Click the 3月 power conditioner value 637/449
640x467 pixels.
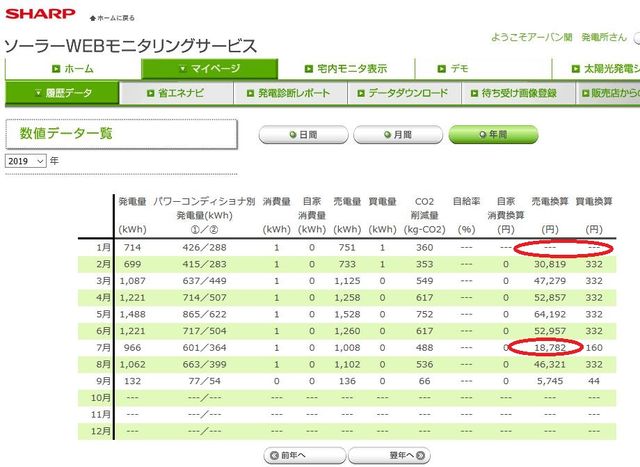[x=204, y=281]
